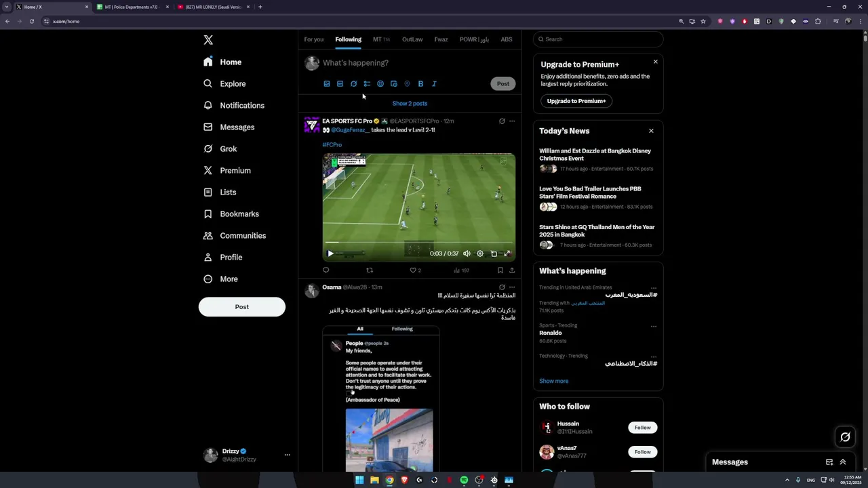Open Windows Start menu
The height and width of the screenshot is (488, 868).
click(x=359, y=480)
